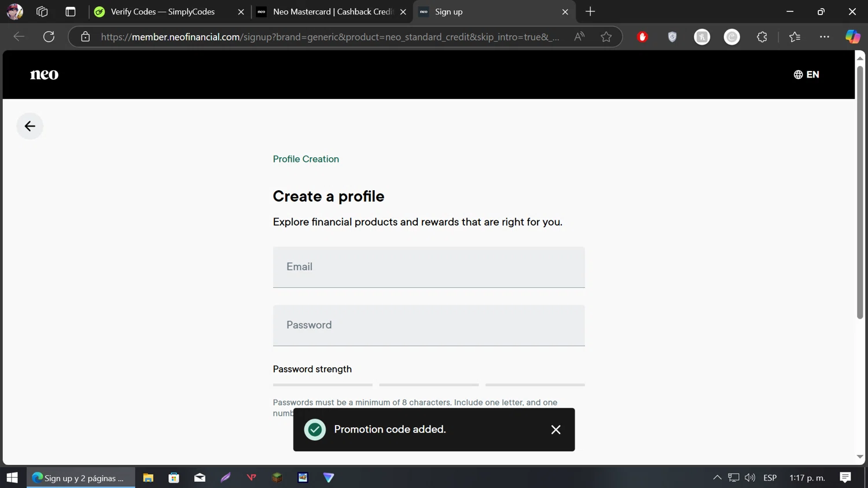Open the Action Center notifications icon
The width and height of the screenshot is (868, 488).
tap(845, 478)
